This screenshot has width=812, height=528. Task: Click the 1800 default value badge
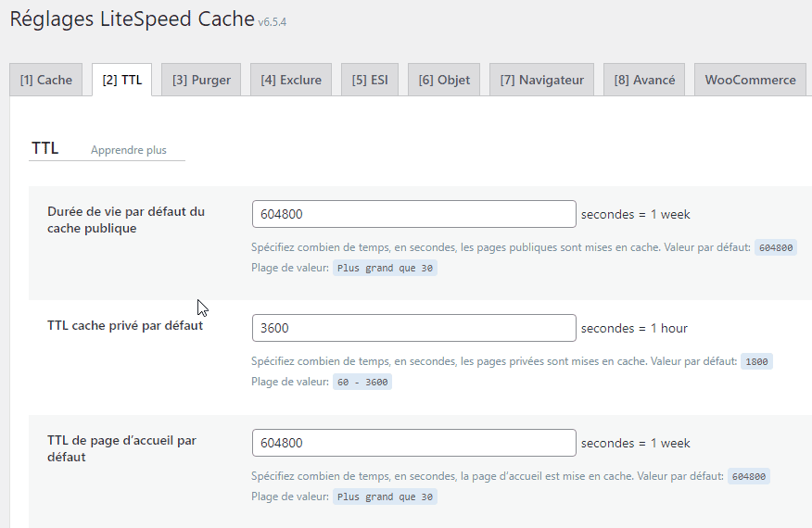756,361
